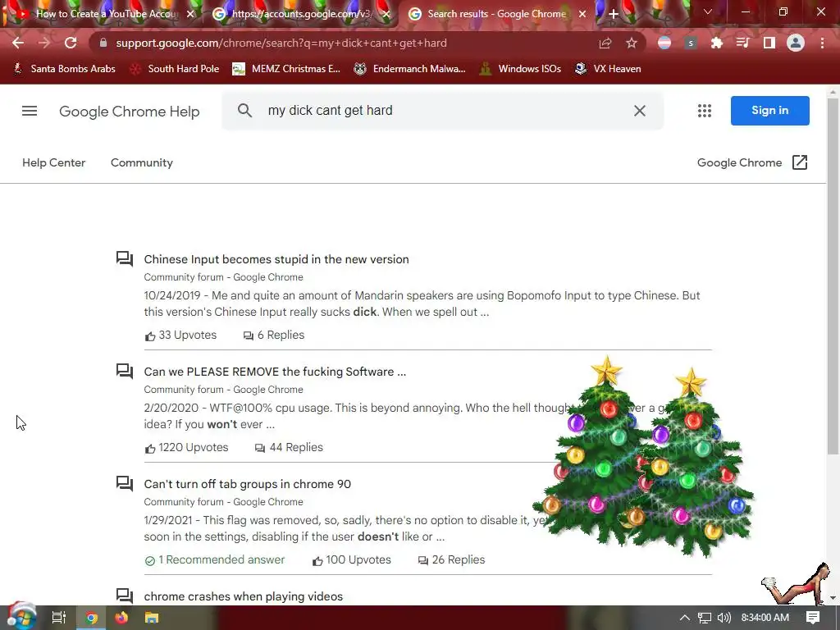Open the Google apps grid
840x630 pixels.
(705, 111)
